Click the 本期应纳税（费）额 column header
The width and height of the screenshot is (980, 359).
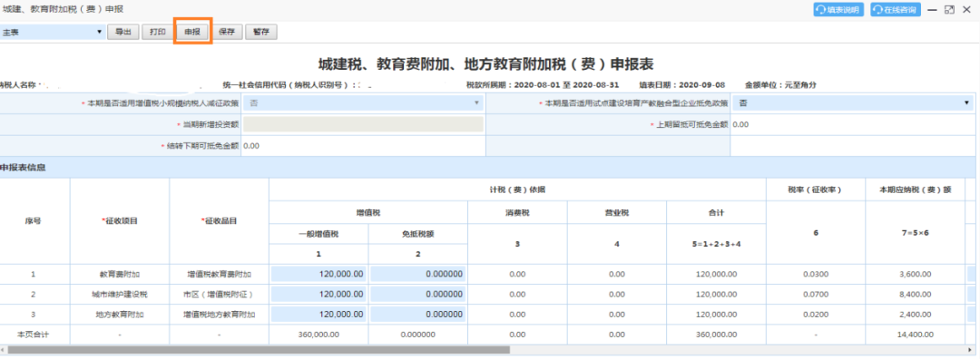(x=915, y=189)
